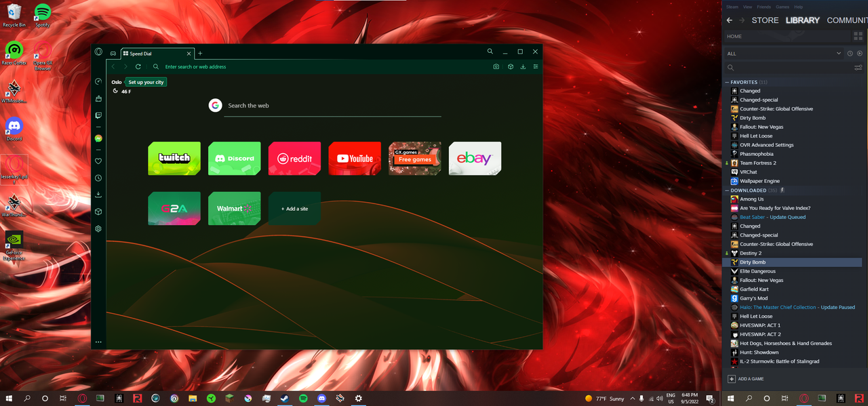The image size is (868, 406).
Task: Go forward in Opera GX browser
Action: pyautogui.click(x=125, y=66)
